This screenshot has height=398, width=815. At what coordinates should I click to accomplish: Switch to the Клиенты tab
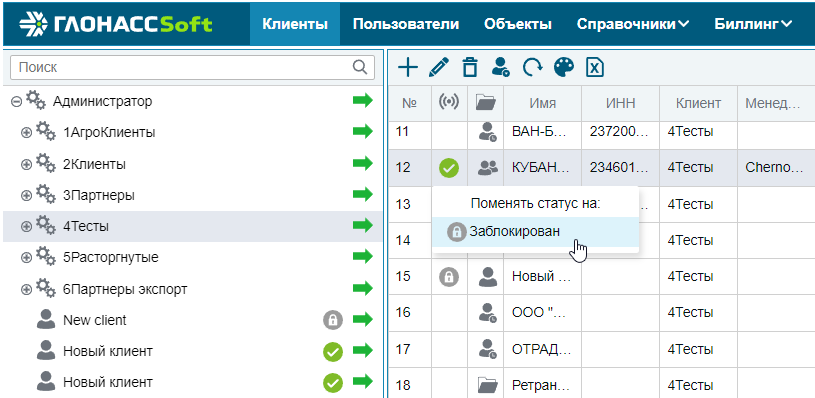point(295,24)
